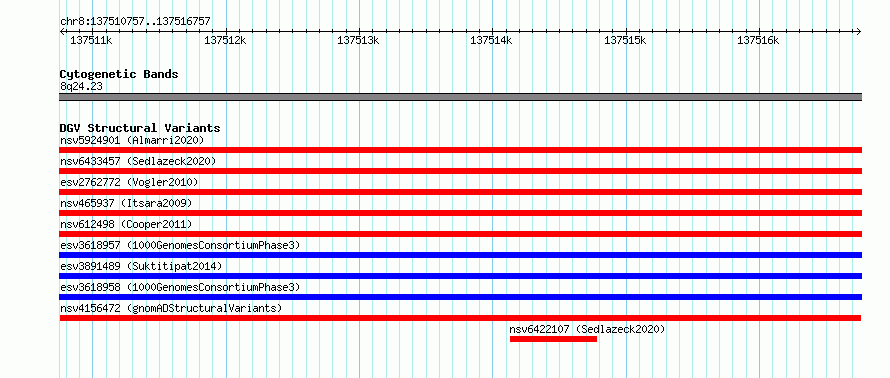Viewport: 890px width, 378px height.
Task: Select the Cytogenetic Bands track title
Action: click(119, 74)
